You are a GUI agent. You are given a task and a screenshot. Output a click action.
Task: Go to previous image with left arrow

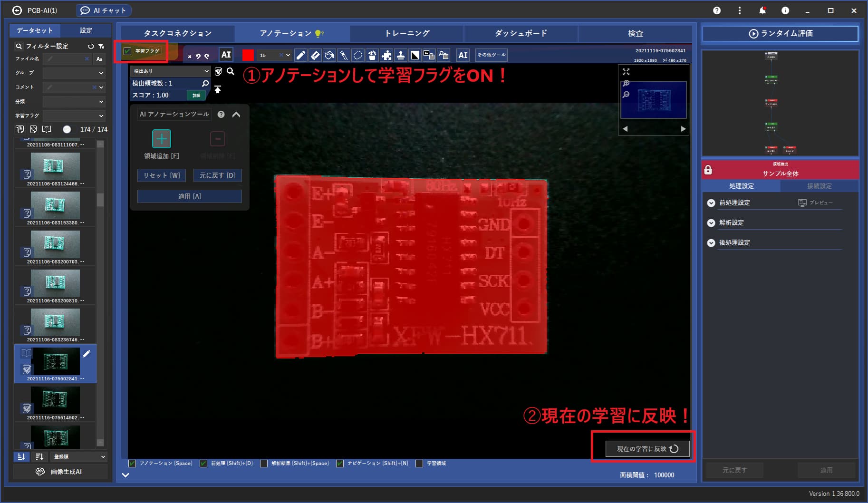tap(625, 129)
